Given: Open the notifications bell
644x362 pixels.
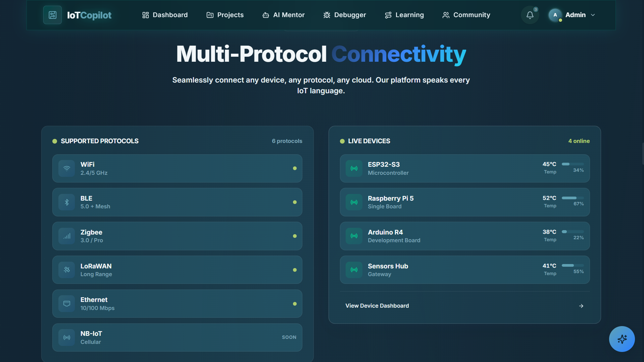Looking at the screenshot, I should [530, 15].
